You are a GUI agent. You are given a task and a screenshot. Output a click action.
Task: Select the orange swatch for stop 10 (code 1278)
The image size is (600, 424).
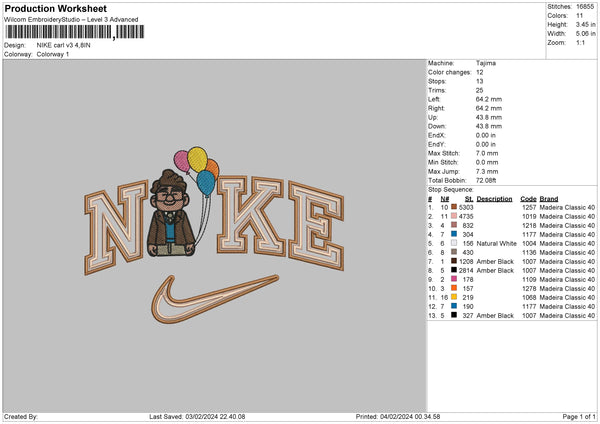(x=454, y=288)
